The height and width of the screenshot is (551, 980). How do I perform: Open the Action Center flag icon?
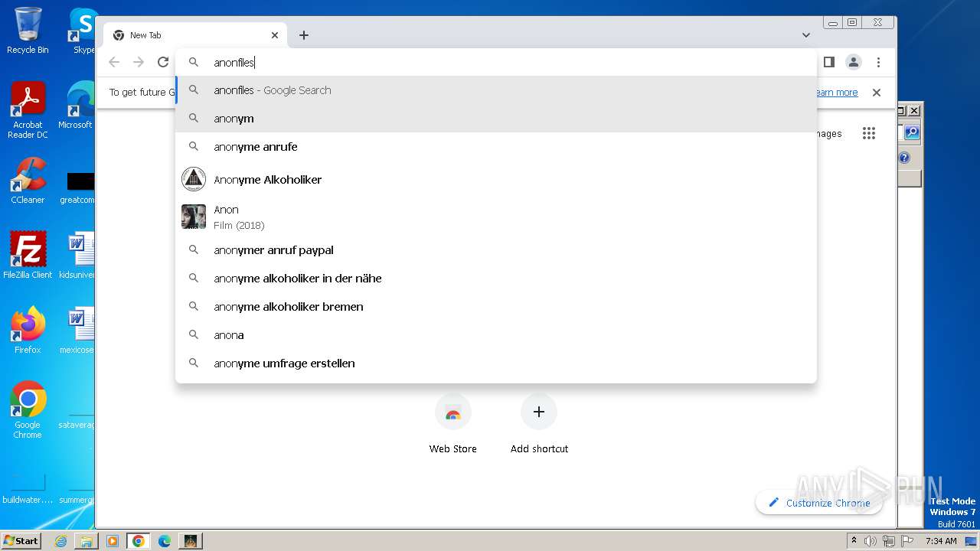907,541
